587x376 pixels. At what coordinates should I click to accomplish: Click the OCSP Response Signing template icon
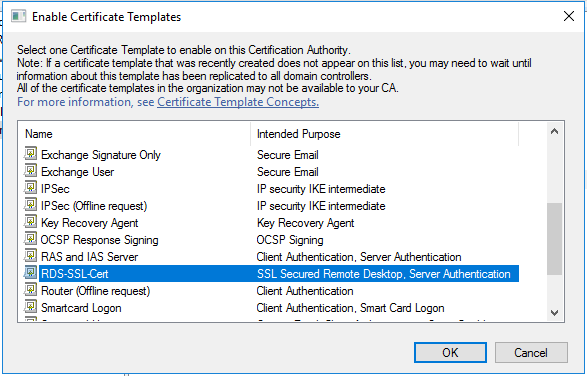pyautogui.click(x=31, y=239)
